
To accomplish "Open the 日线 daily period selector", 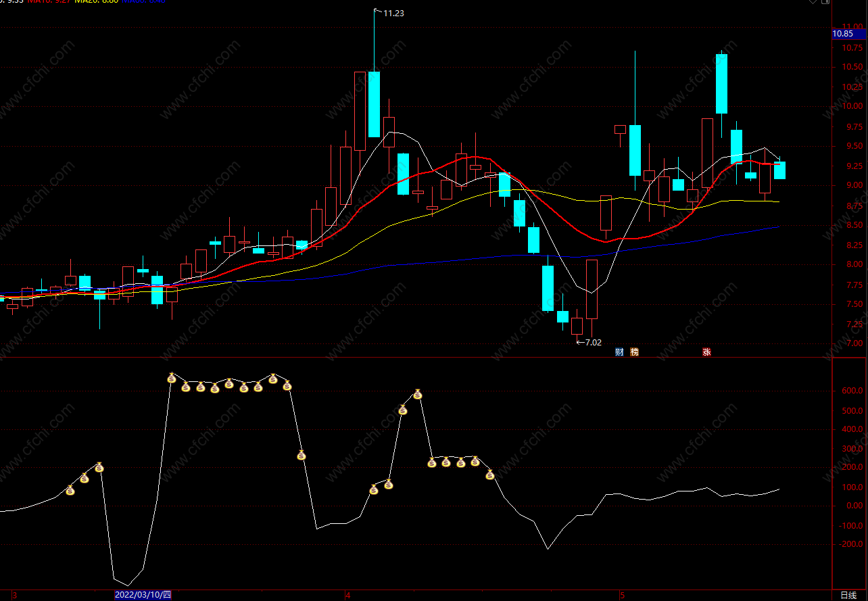I will tap(848, 595).
